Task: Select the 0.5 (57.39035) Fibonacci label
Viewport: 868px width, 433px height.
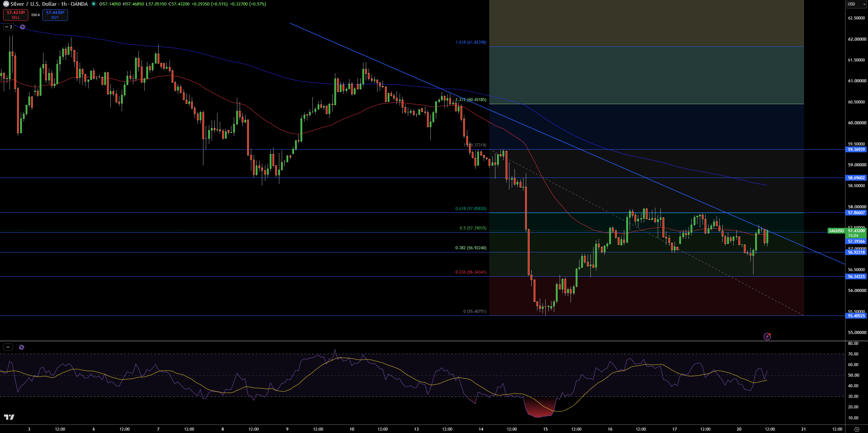Action: pos(473,228)
